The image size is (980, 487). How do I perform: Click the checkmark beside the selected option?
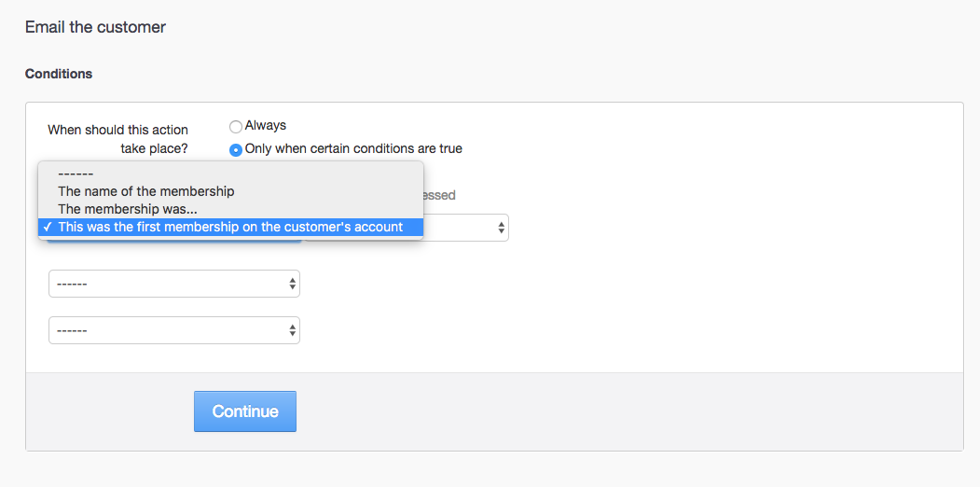click(x=47, y=227)
